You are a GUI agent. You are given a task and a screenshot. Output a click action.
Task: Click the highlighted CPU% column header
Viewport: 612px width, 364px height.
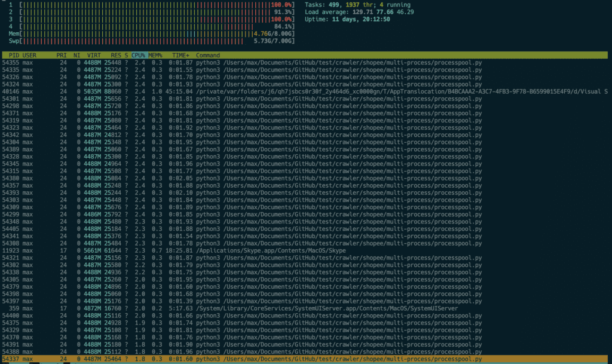click(138, 56)
